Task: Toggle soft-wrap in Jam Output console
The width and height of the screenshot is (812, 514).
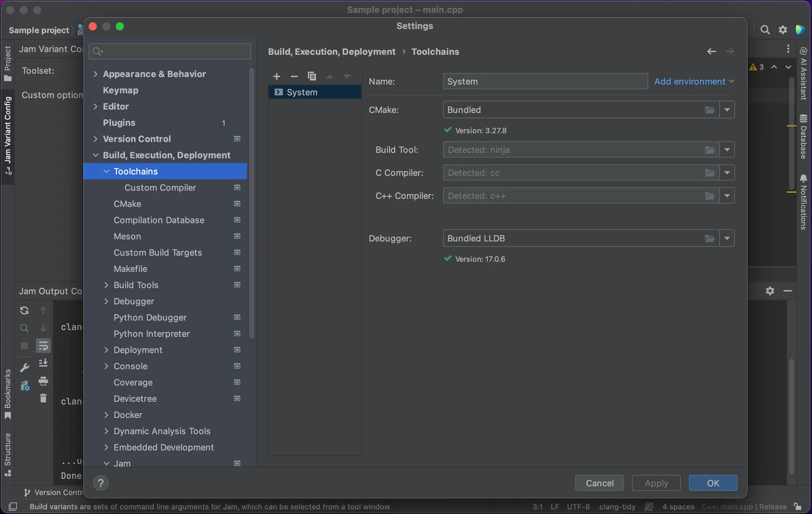Action: (43, 346)
